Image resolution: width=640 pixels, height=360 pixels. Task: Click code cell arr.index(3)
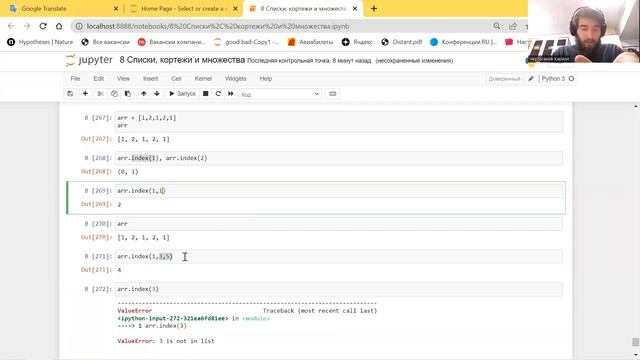[x=339, y=289]
